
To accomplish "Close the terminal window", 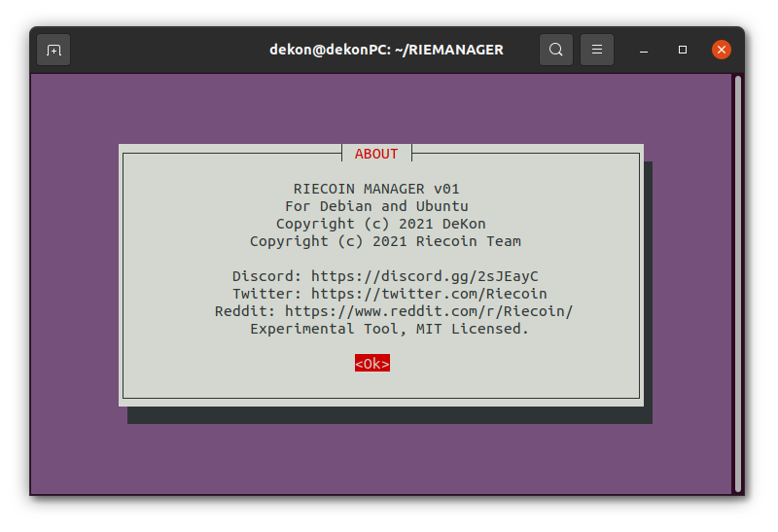I will pos(722,50).
